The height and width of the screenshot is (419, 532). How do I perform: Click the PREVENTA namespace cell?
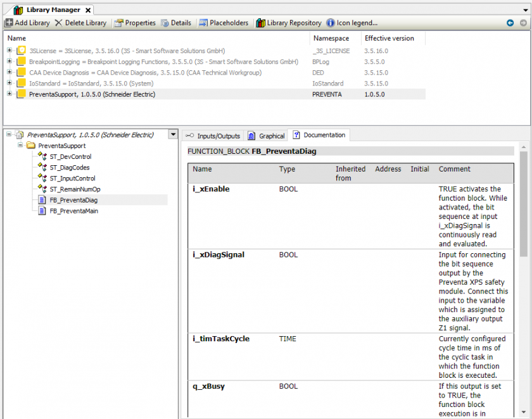tap(327, 94)
